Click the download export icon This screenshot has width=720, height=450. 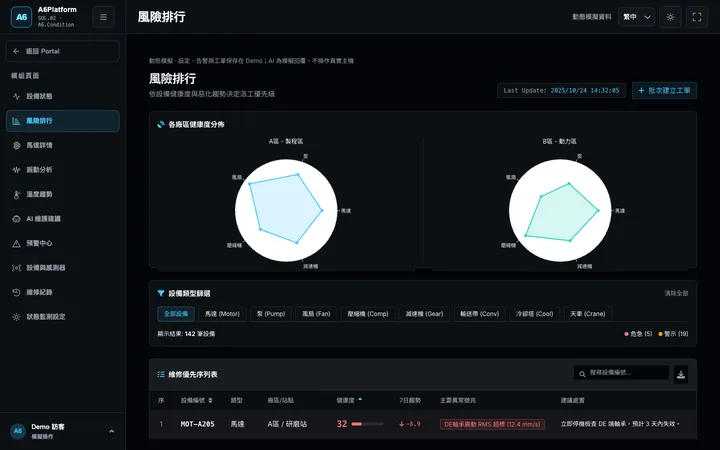click(681, 375)
